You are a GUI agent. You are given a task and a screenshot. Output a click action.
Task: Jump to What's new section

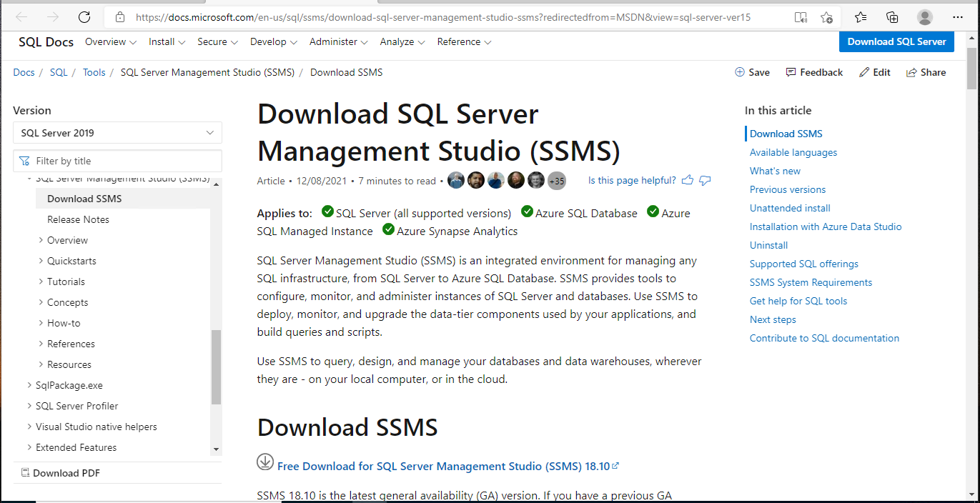pos(775,171)
